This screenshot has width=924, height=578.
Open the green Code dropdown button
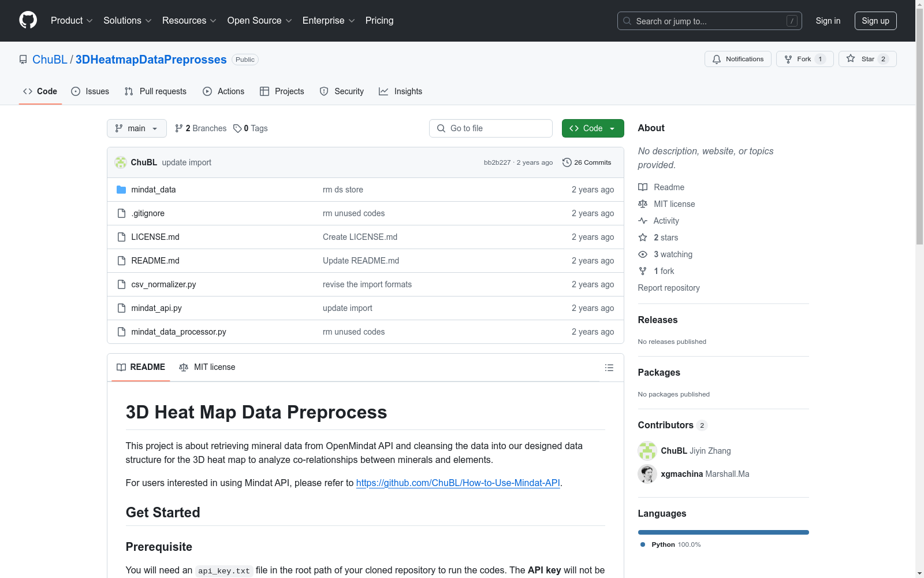coord(593,128)
